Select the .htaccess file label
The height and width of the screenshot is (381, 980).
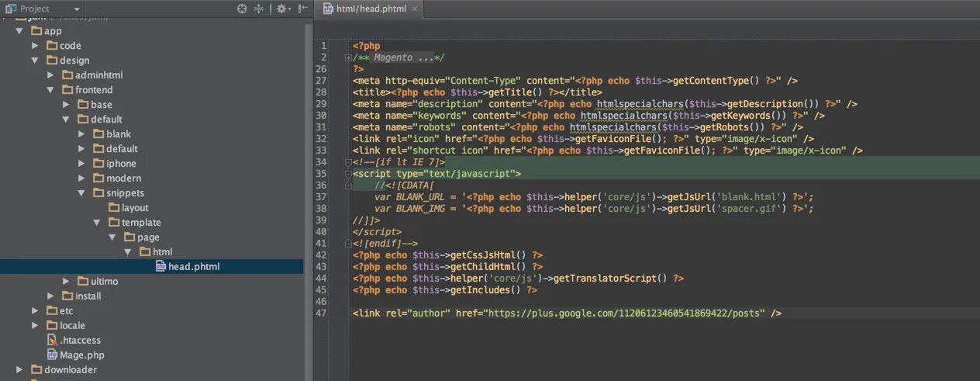tap(80, 340)
